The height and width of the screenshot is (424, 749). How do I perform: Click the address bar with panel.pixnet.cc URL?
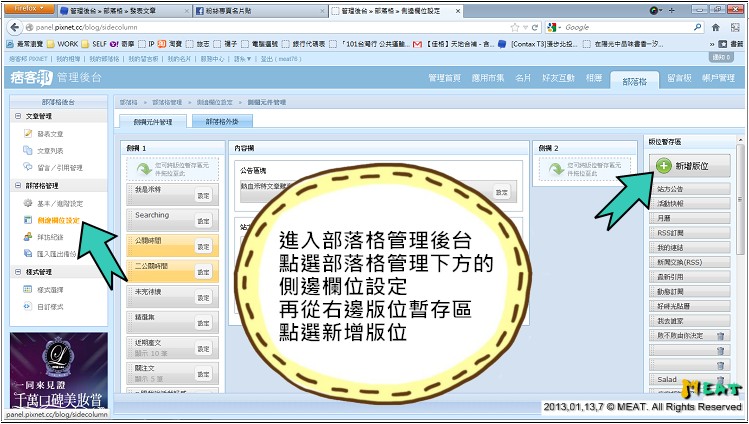[268, 27]
